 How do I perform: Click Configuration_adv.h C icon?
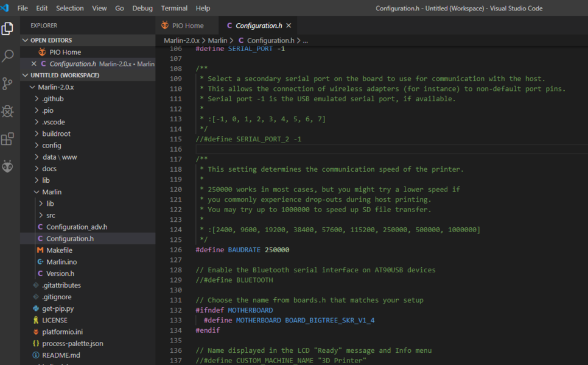(x=40, y=227)
